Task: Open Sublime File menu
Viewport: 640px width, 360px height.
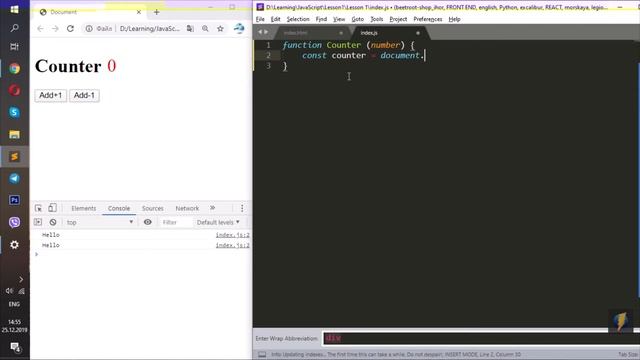Action: [x=260, y=19]
